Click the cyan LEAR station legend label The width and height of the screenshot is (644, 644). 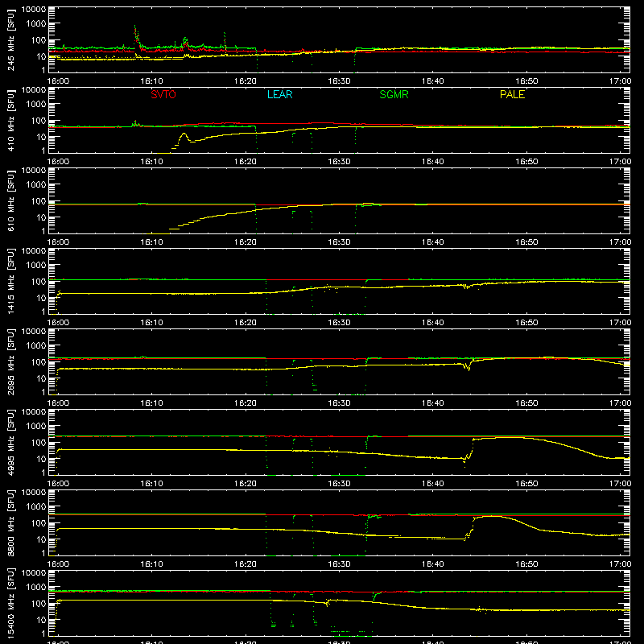(x=279, y=94)
